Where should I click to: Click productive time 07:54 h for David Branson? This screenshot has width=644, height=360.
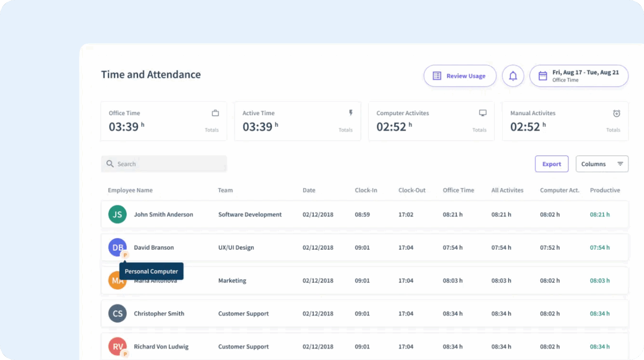600,247
